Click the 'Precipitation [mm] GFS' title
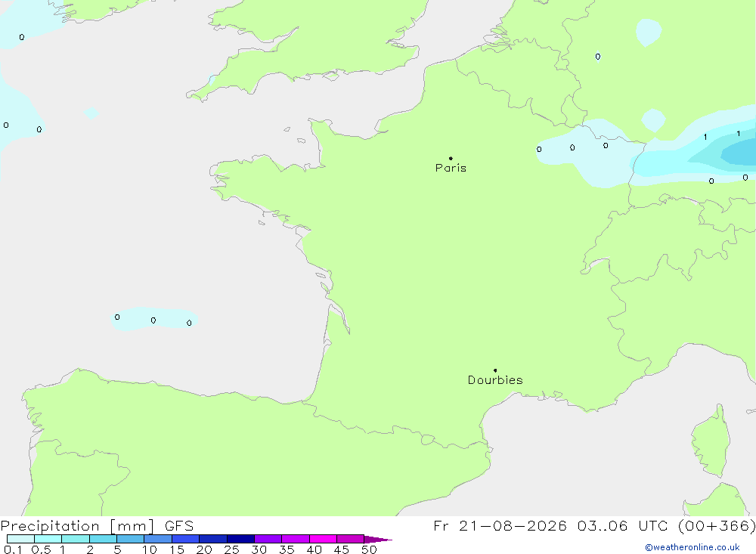 click(x=97, y=525)
